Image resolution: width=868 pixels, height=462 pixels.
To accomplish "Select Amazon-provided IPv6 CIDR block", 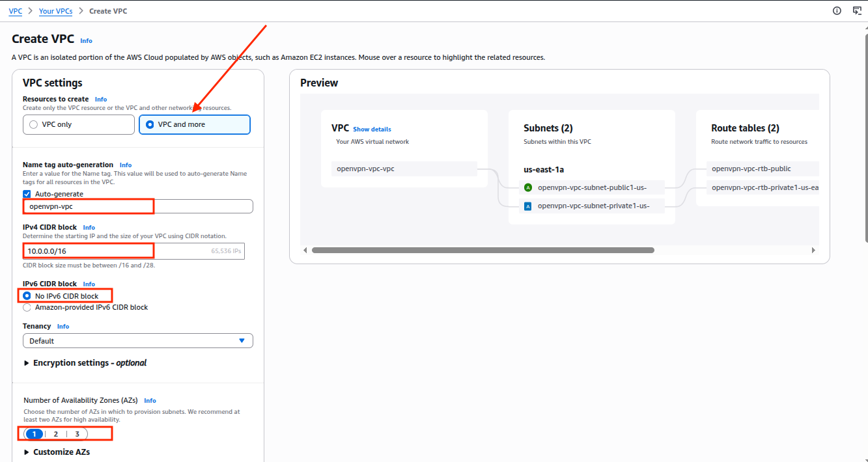I will [x=27, y=307].
